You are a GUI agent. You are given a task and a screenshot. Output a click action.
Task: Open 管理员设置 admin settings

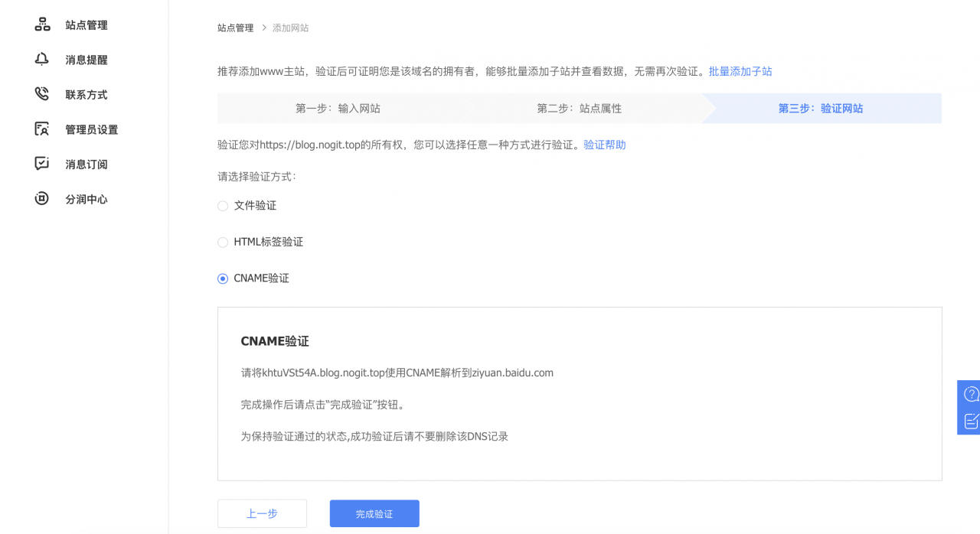[90, 129]
